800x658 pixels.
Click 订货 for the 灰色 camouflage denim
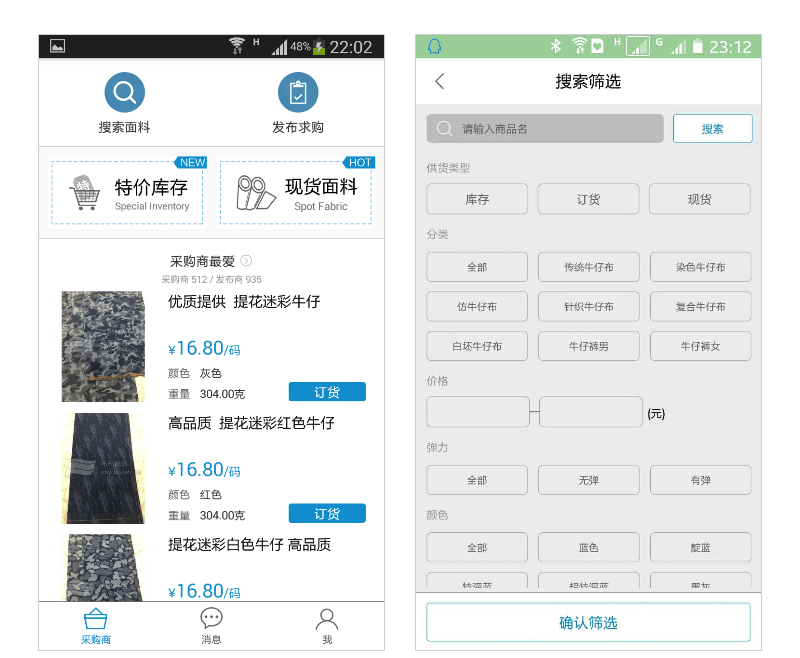327,392
